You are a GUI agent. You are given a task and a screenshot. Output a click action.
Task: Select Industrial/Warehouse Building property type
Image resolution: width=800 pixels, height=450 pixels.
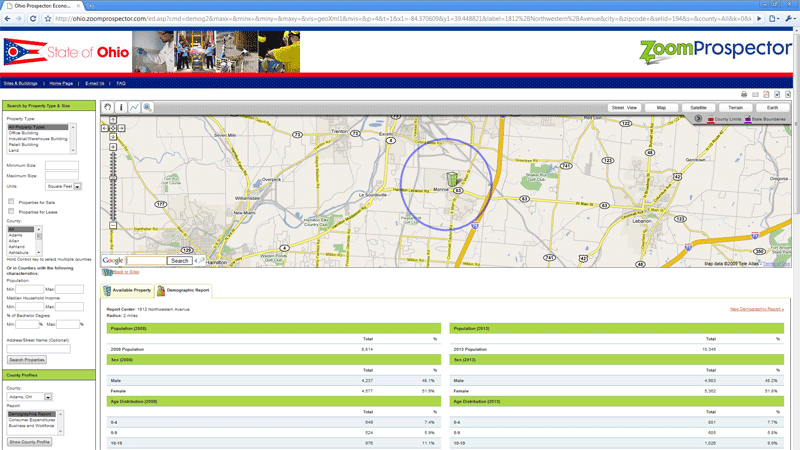(38, 139)
